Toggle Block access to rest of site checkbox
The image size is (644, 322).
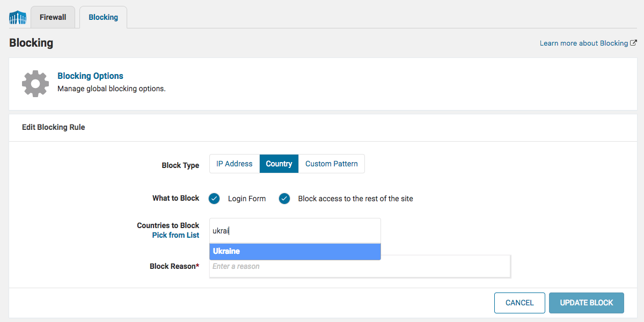pos(284,199)
